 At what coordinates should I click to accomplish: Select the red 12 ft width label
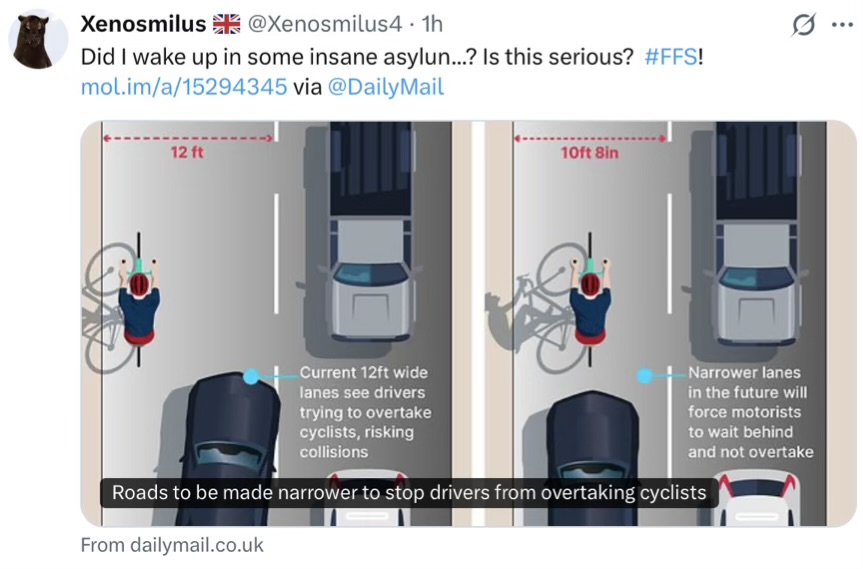[187, 152]
